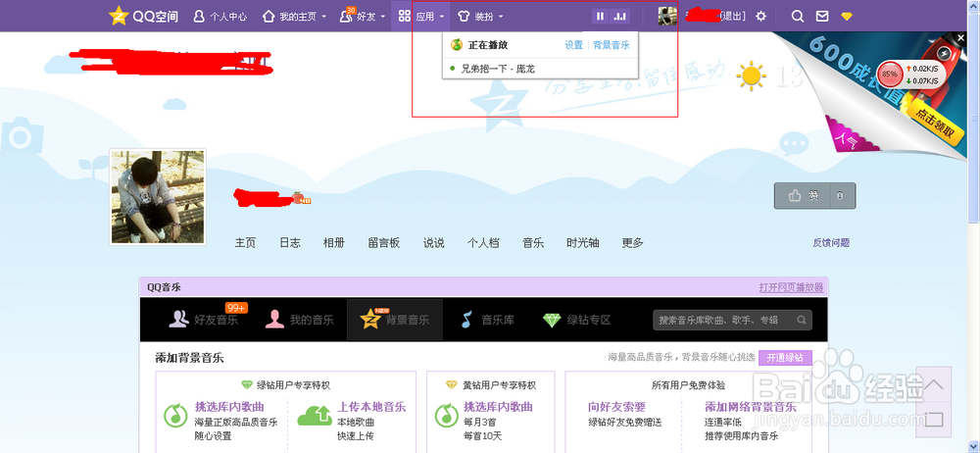Click 挑选库内歌曲 under 绿钻用户专享特权
Viewport: 980px width, 453px height.
(229, 407)
